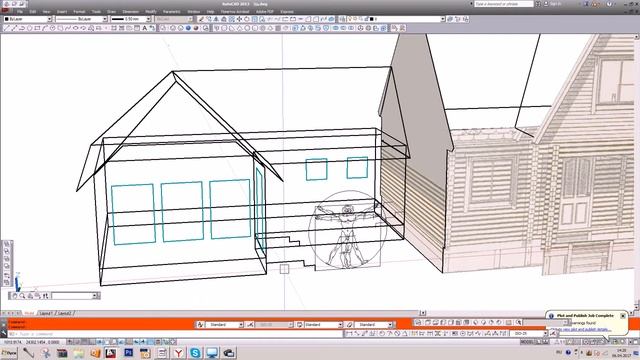This screenshot has height=360, width=640.
Task: Click the command line input field
Action: coord(176,333)
